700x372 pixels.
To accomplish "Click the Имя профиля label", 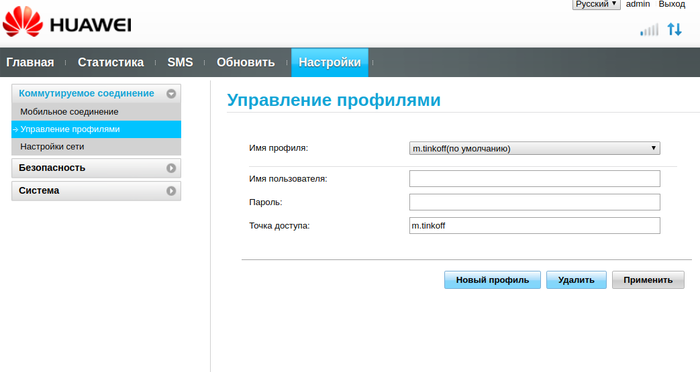I will click(x=279, y=148).
